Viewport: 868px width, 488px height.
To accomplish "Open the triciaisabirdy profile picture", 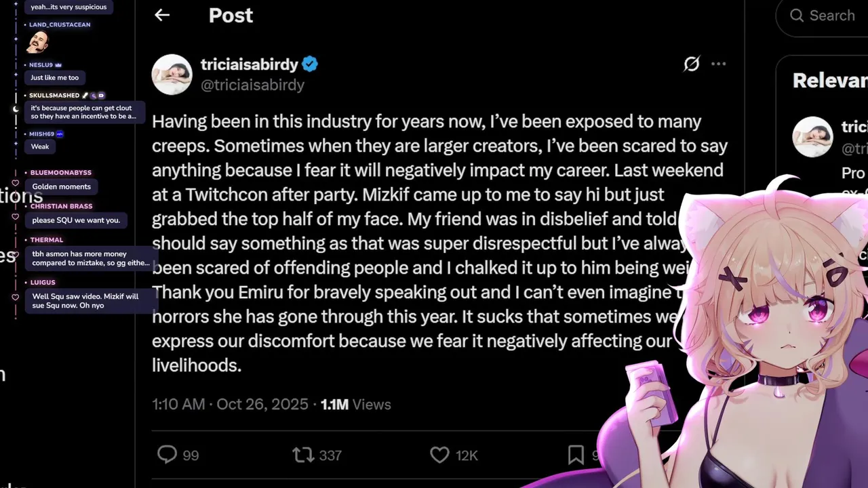I will (172, 74).
